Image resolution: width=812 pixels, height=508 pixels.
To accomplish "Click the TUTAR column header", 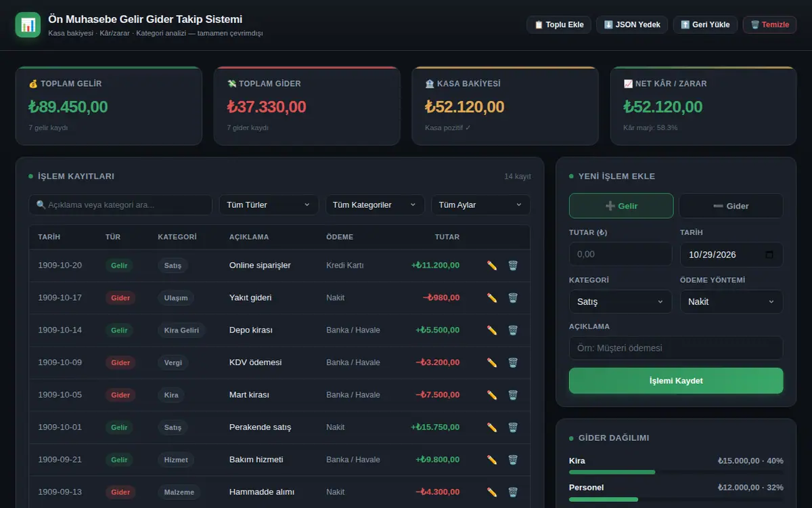I will point(447,237).
